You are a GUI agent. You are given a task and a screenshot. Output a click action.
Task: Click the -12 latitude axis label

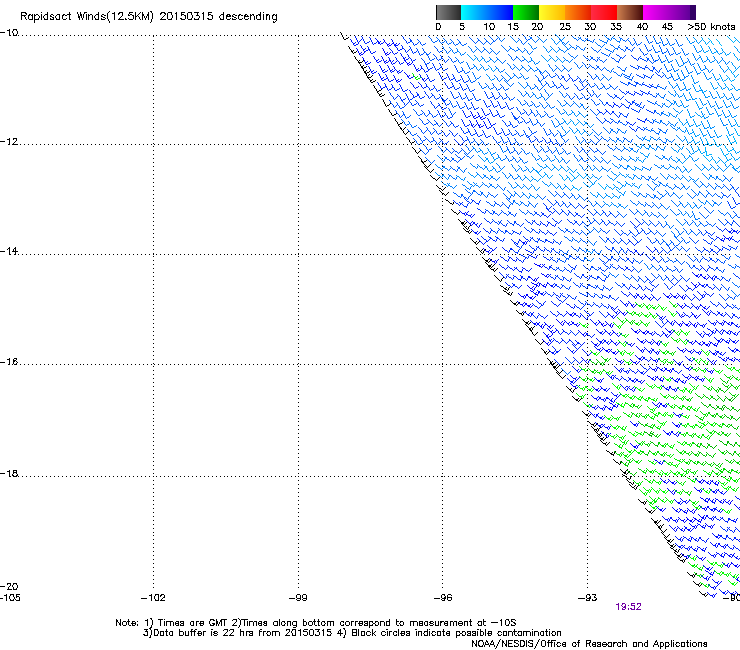[9, 142]
